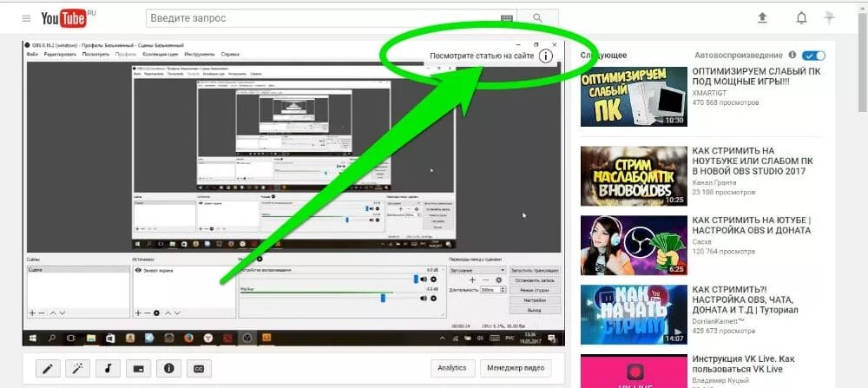The image size is (868, 388).
Task: Open title Инструкция VK Live
Action: [x=744, y=364]
